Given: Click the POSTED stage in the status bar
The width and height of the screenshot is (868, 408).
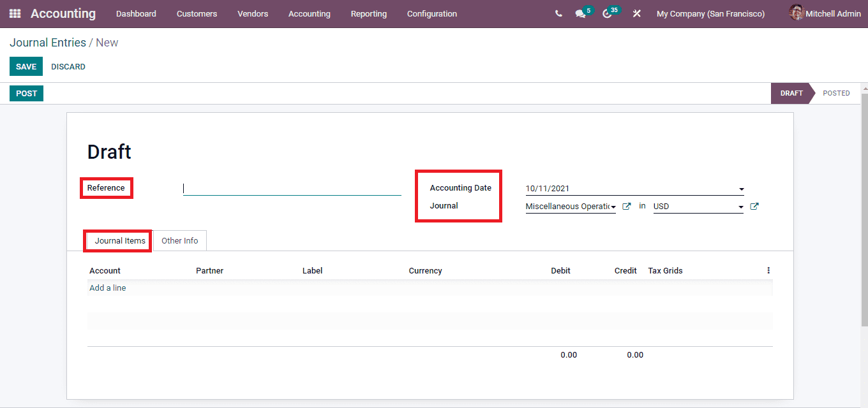Looking at the screenshot, I should [x=836, y=93].
